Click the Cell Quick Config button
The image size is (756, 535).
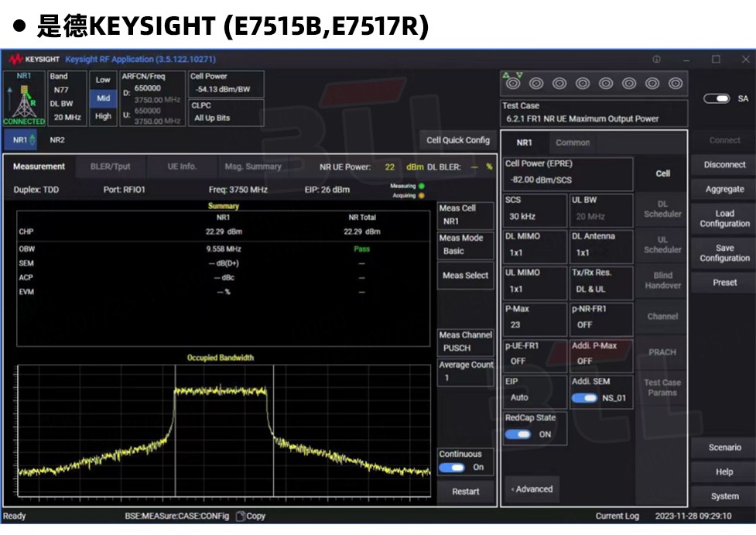(x=458, y=140)
